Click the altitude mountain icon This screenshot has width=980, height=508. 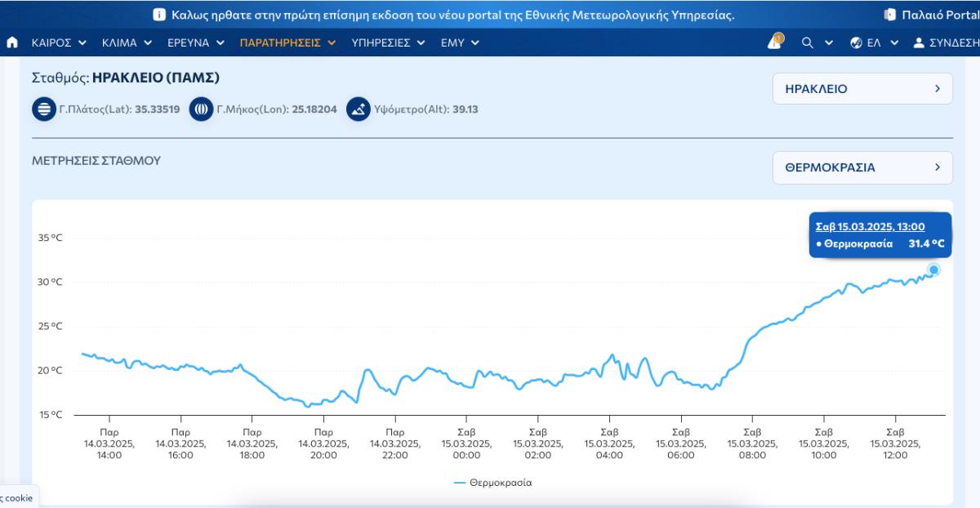pyautogui.click(x=358, y=109)
